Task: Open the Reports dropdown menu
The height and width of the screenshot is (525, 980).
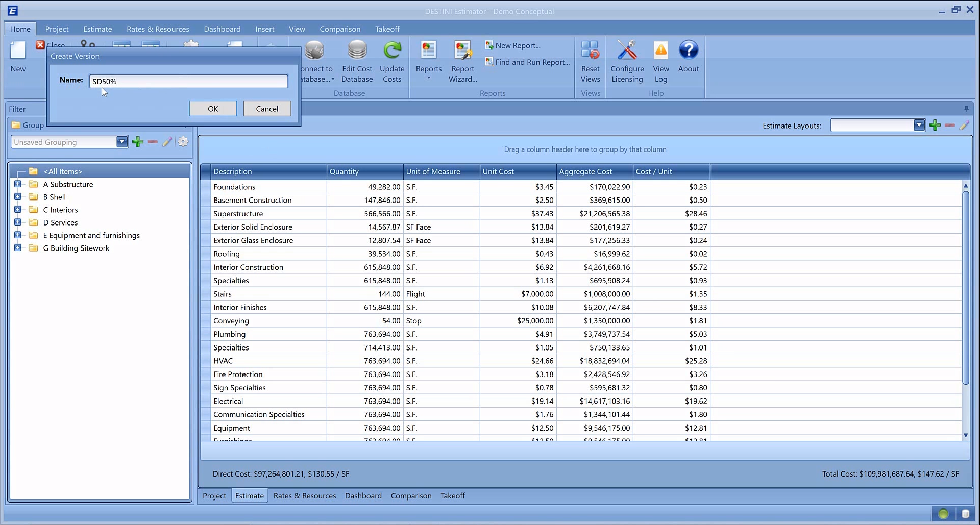Action: tap(429, 78)
